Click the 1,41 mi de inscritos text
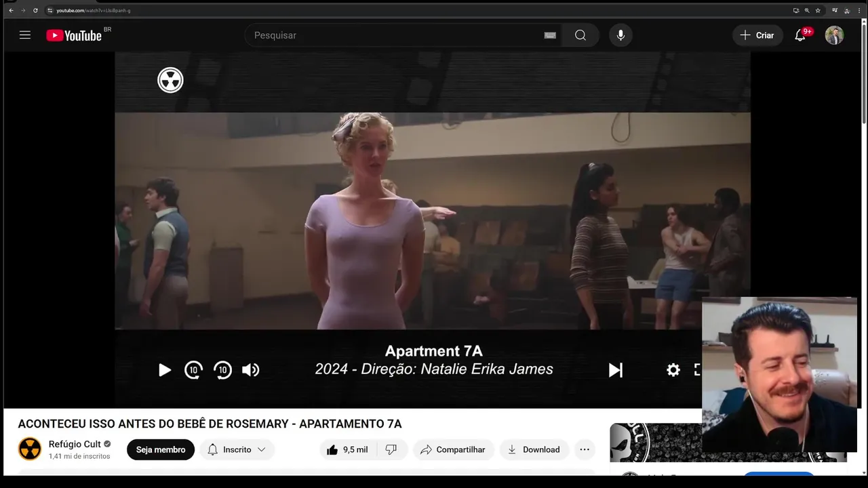The width and height of the screenshot is (868, 488). coord(79,457)
